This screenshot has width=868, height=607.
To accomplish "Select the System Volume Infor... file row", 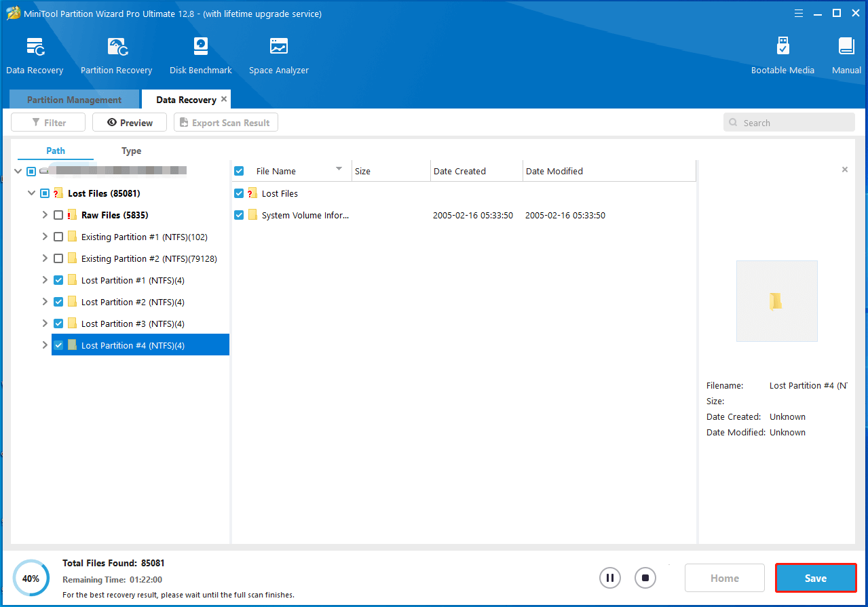I will click(464, 215).
